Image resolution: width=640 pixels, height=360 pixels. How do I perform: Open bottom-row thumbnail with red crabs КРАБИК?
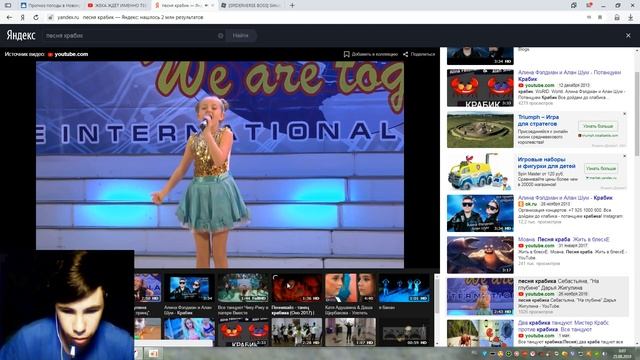243,332
